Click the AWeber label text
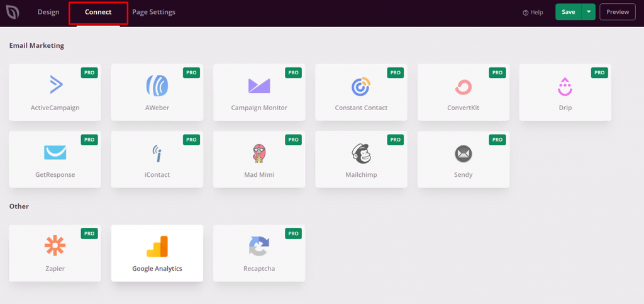 157,108
